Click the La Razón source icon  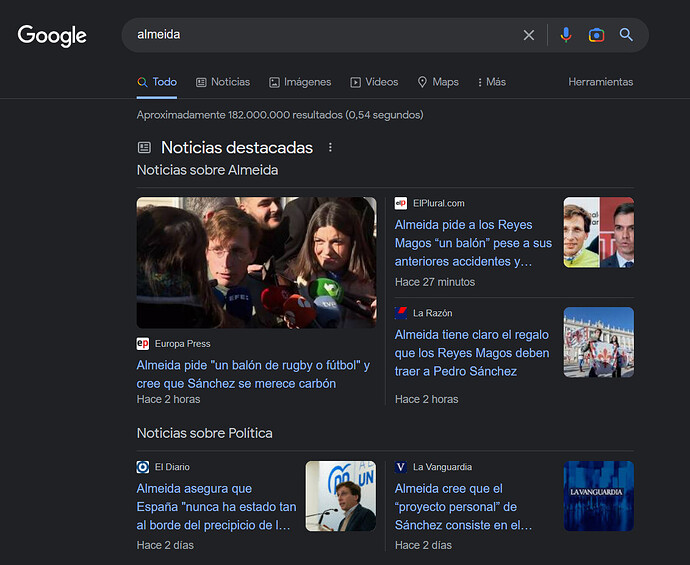(401, 313)
